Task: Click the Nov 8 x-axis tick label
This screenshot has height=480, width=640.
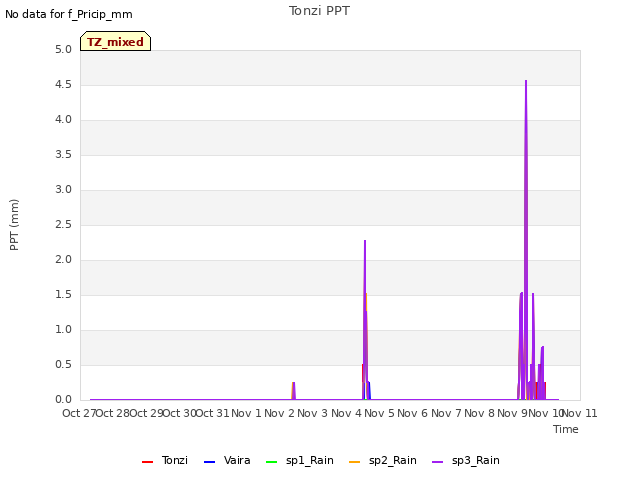Action: [480, 413]
